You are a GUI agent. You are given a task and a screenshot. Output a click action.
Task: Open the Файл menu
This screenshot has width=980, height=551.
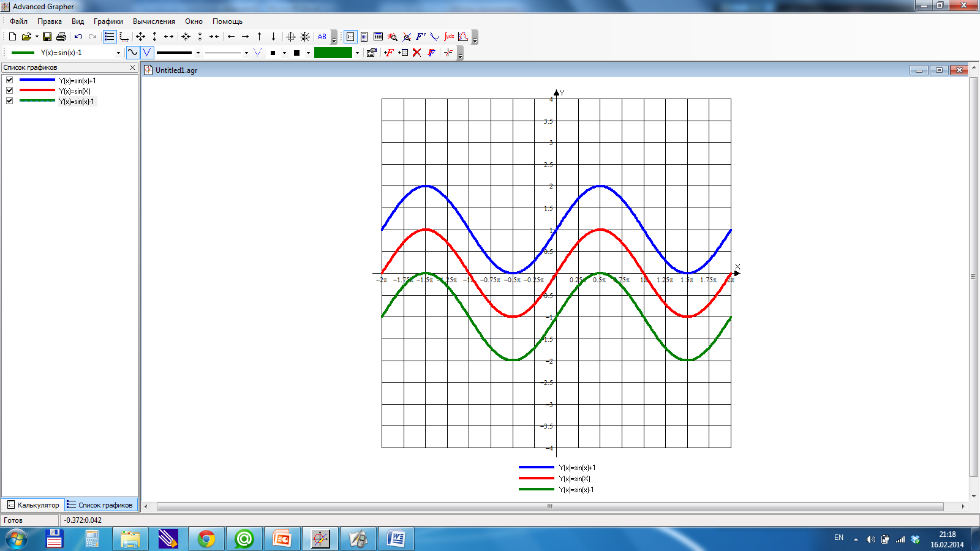pyautogui.click(x=18, y=21)
